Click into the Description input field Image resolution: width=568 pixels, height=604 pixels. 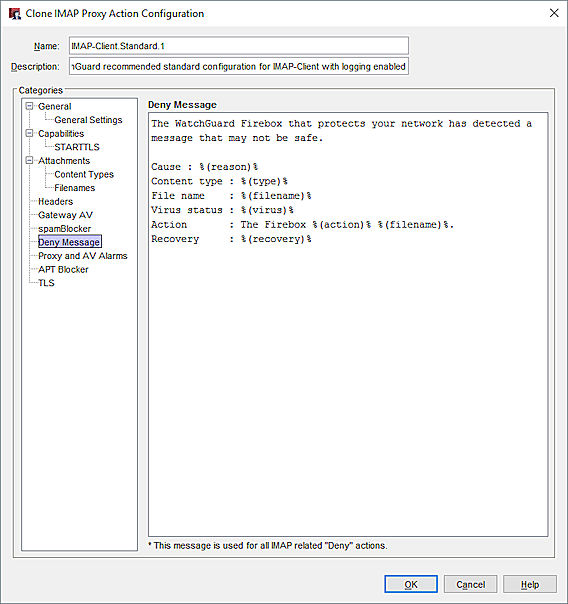239,66
